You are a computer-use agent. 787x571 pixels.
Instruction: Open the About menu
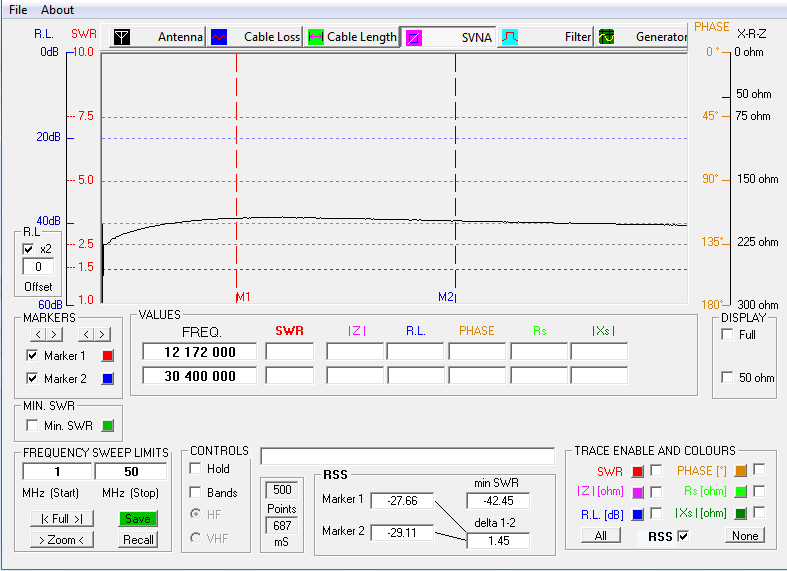(57, 9)
